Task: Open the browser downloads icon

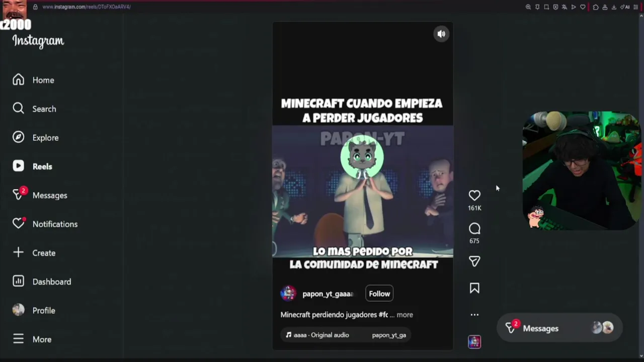Action: point(614,7)
